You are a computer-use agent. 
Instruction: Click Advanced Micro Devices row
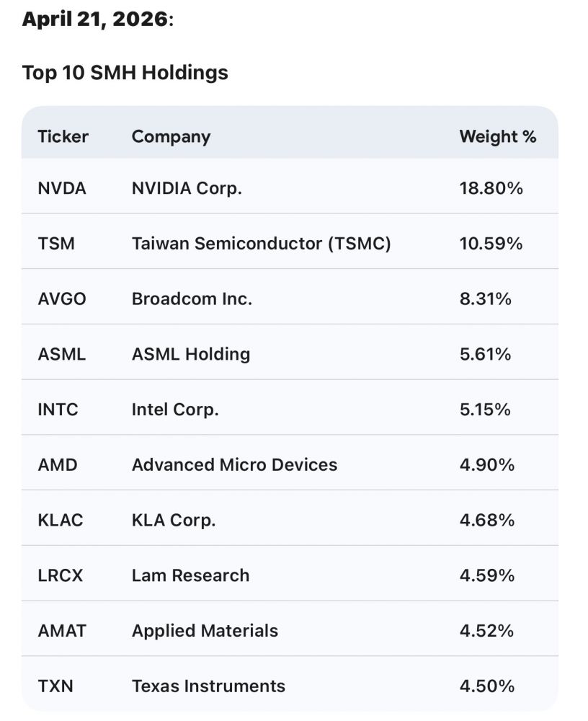[x=234, y=465]
